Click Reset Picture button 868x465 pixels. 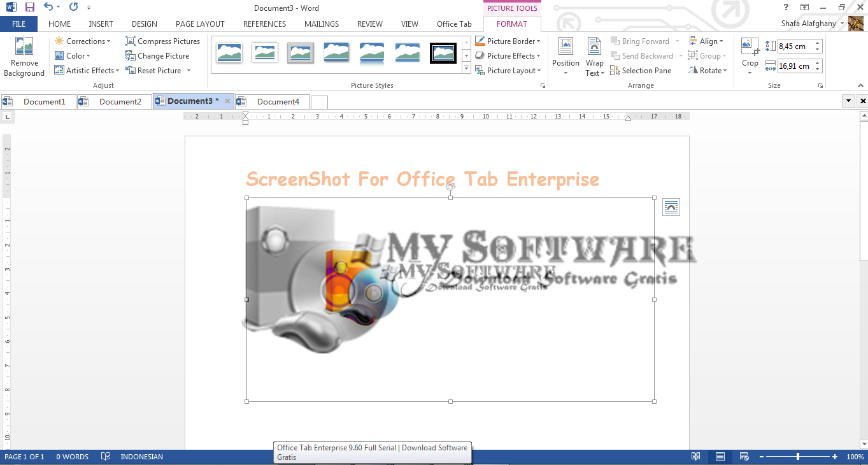[x=153, y=71]
